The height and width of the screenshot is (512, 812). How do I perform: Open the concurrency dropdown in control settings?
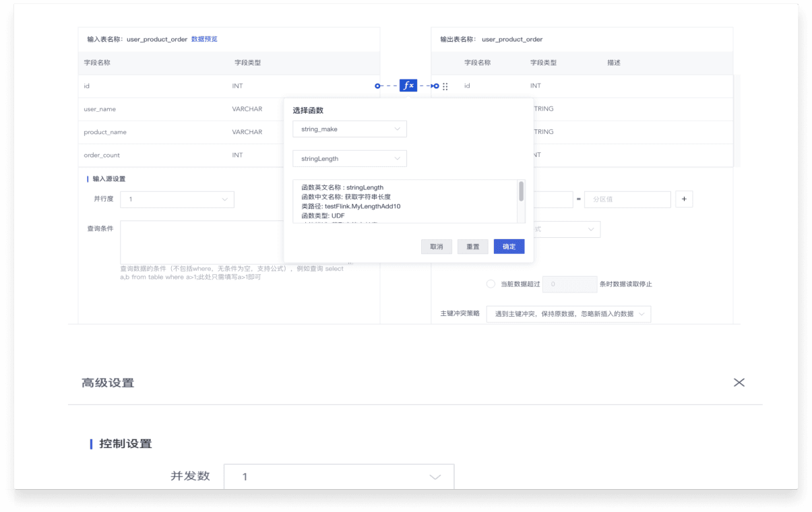(x=339, y=476)
